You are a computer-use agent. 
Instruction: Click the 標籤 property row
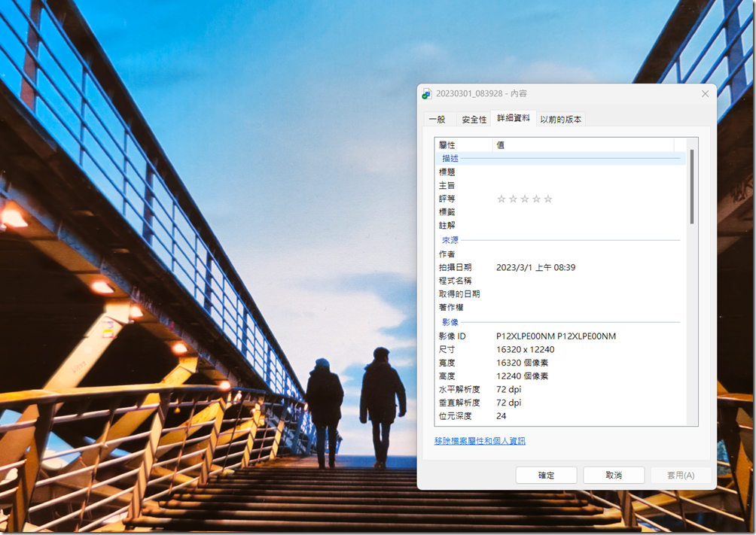[x=560, y=212]
